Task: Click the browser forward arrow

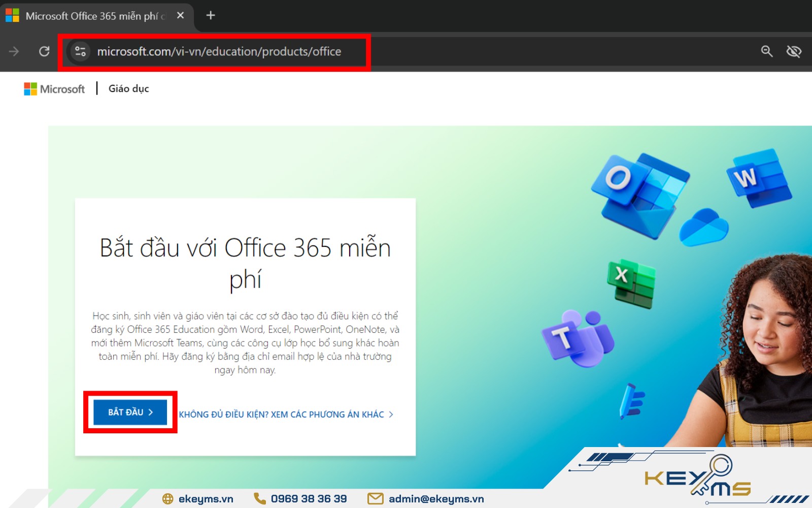Action: pos(14,51)
